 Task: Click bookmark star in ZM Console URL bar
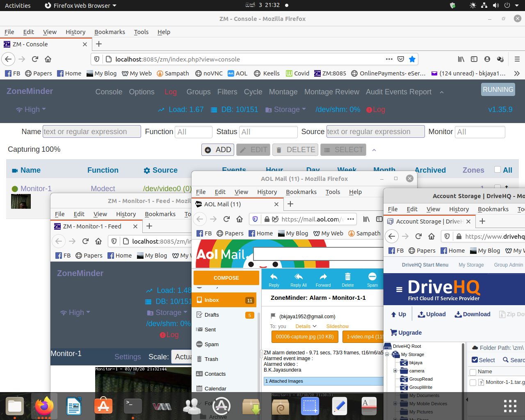pos(412,59)
